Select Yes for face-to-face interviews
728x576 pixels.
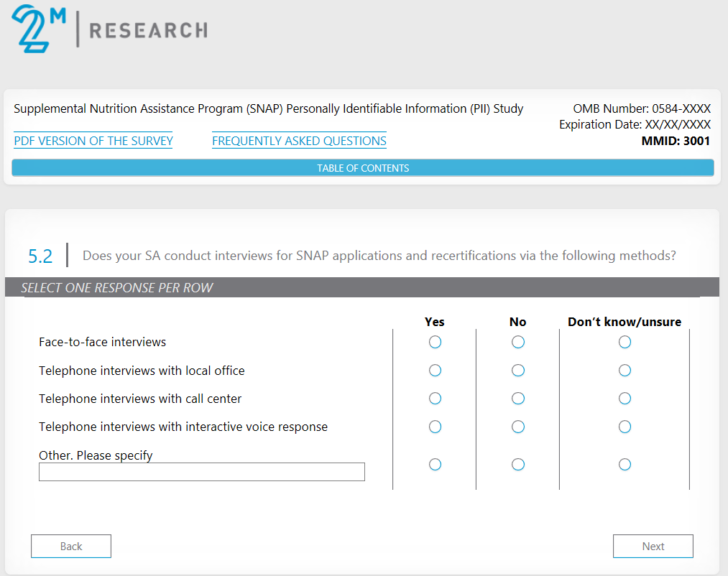[x=435, y=343]
